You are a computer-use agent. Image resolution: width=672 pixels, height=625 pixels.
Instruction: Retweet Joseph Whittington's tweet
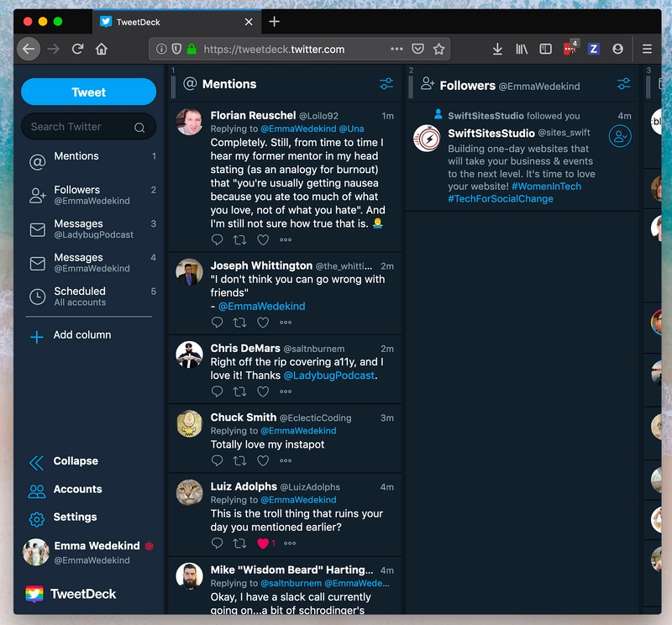239,323
